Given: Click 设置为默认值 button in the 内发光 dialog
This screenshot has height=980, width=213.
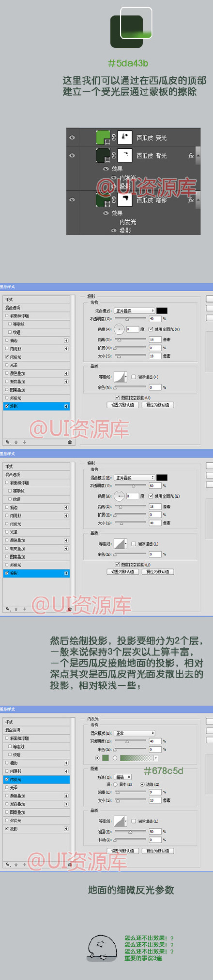Looking at the screenshot, I should [x=122, y=851].
